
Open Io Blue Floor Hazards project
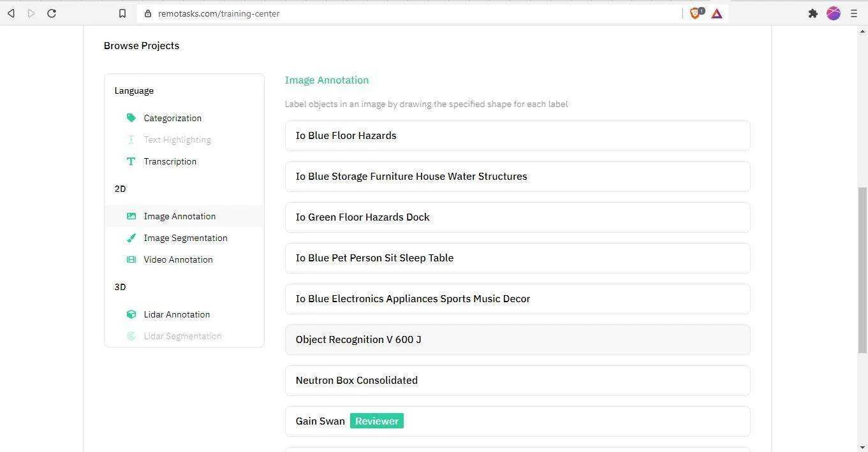[x=517, y=136]
